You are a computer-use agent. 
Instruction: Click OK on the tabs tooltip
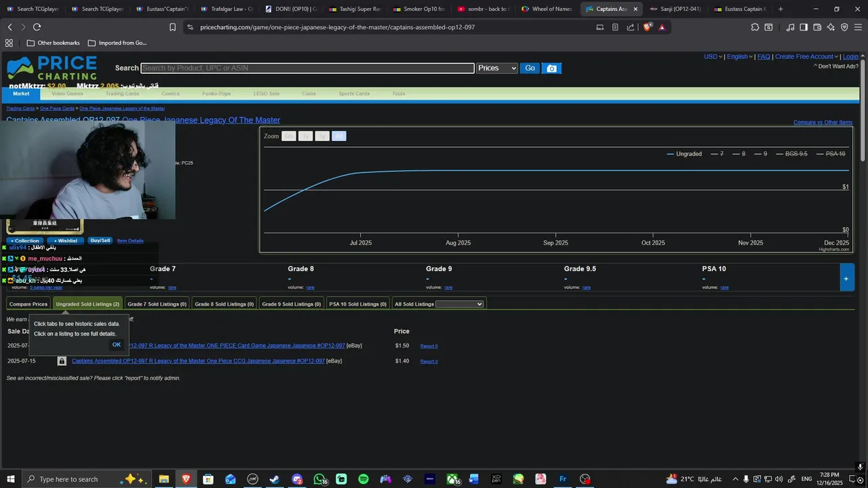tap(117, 345)
